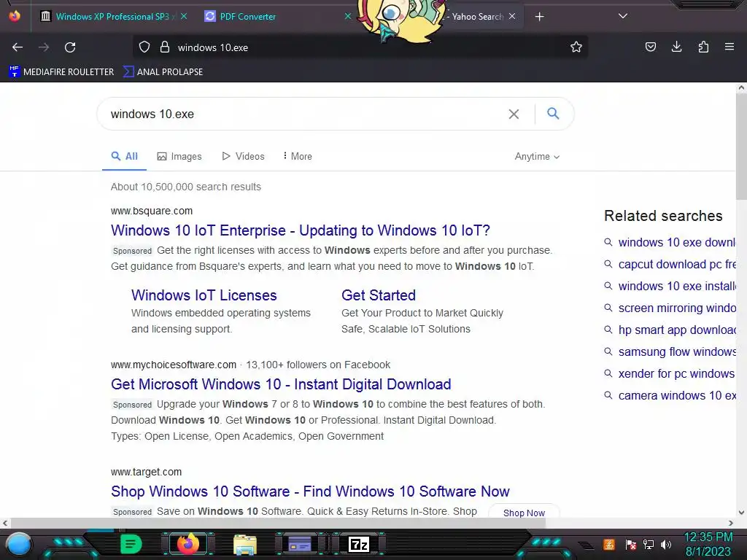Go back with the browser back arrow
Screen dimensions: 747x560
tap(18, 47)
